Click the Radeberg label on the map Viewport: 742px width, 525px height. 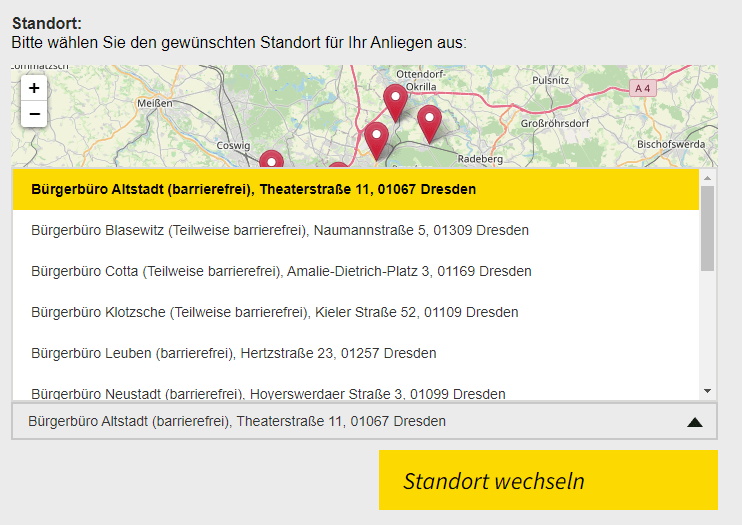(x=480, y=159)
